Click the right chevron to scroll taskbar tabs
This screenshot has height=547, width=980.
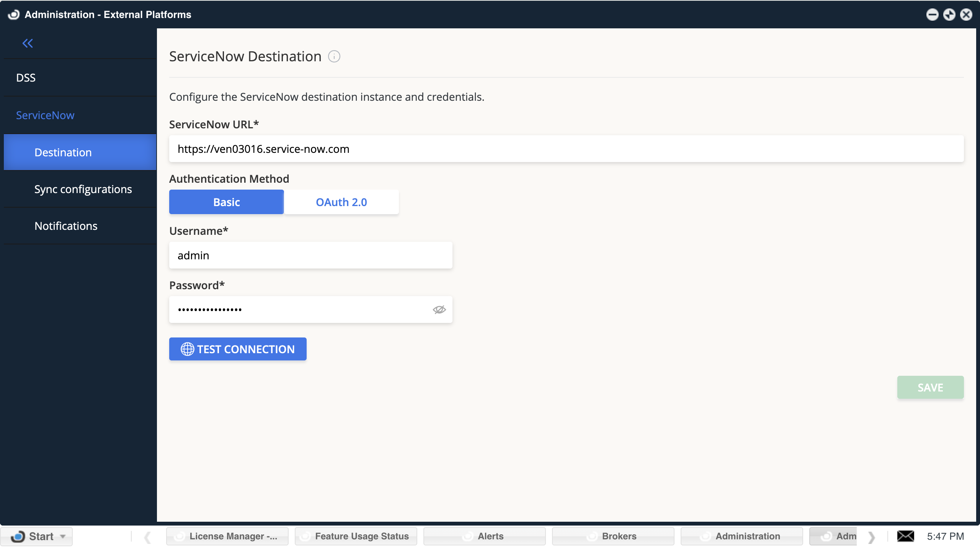872,536
